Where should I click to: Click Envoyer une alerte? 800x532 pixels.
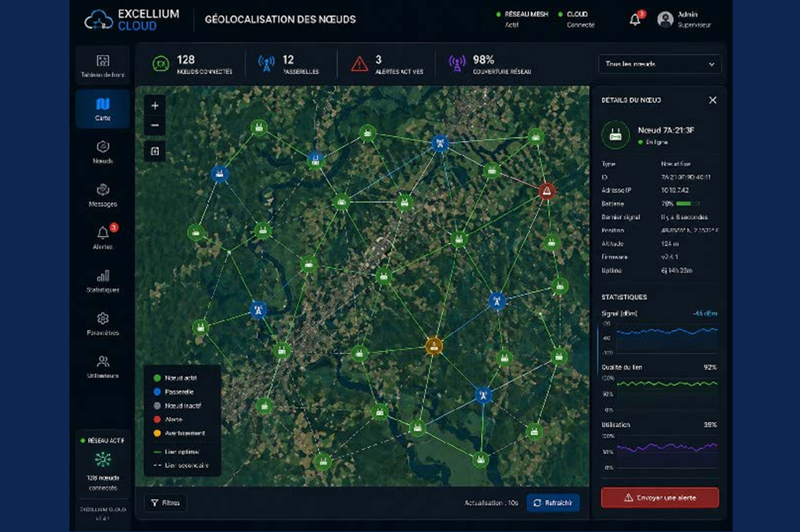click(660, 498)
